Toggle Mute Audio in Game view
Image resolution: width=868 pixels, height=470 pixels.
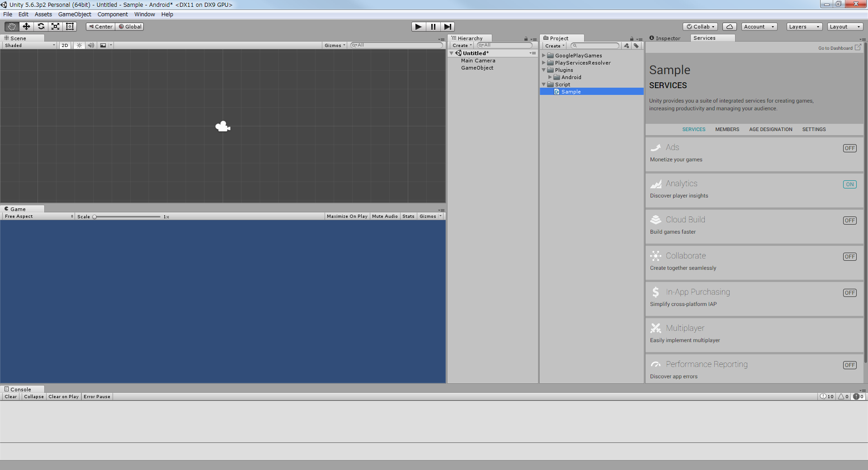[x=385, y=216]
